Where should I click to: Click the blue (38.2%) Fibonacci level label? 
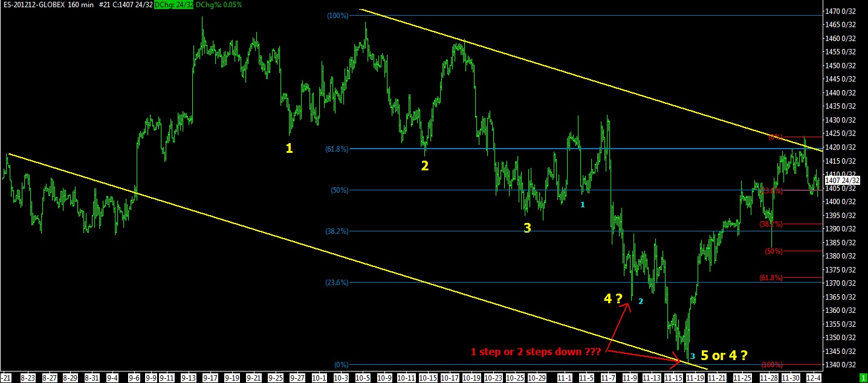pos(337,231)
